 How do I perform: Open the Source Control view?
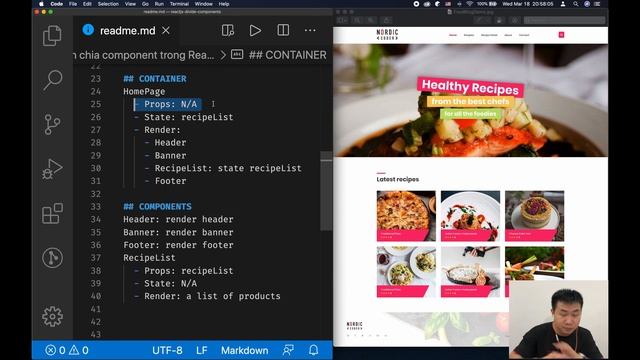tap(52, 124)
